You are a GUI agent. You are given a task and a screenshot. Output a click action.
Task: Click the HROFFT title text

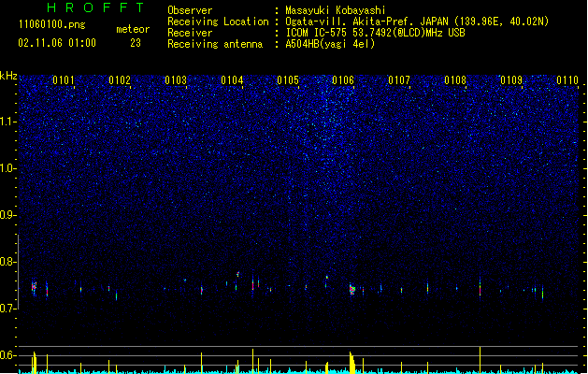[95, 7]
